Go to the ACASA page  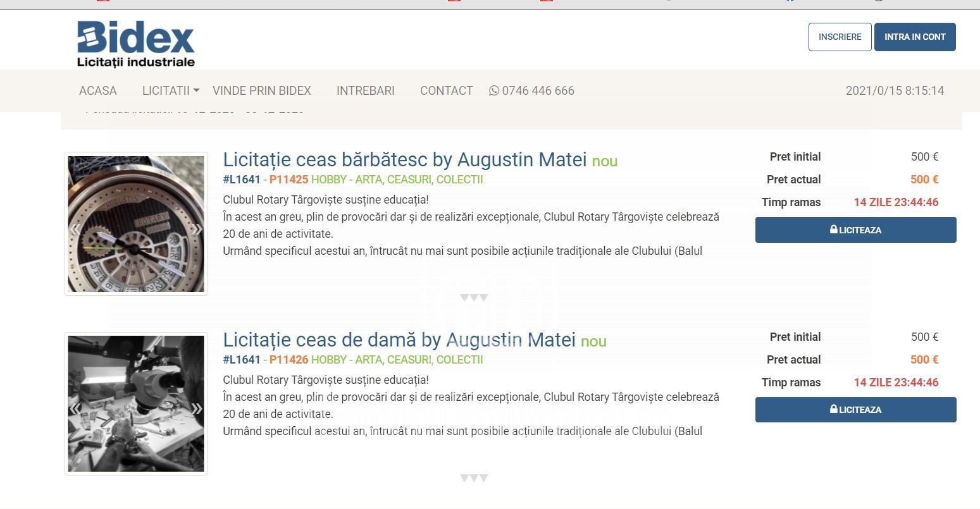coord(97,90)
